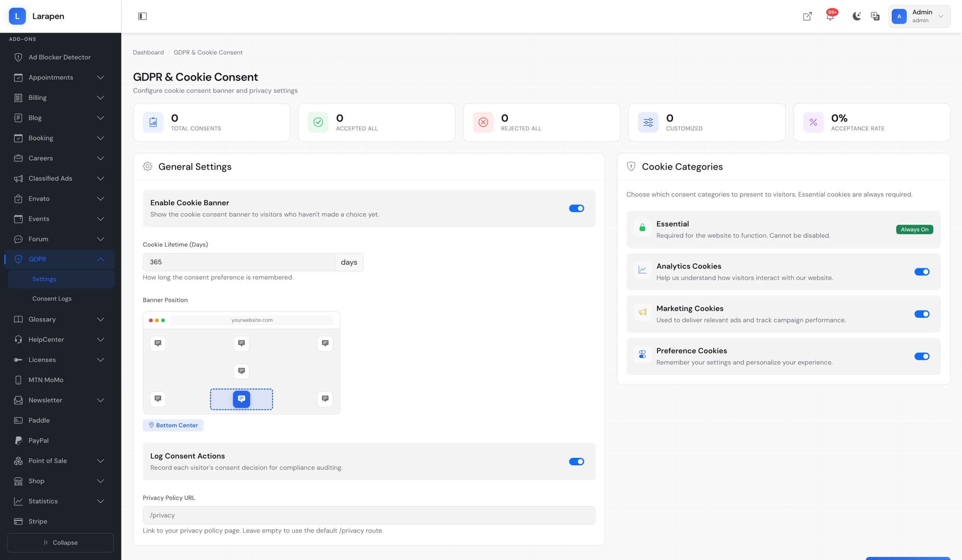Toggle sidebar panel icon in header
962x560 pixels.
[142, 16]
